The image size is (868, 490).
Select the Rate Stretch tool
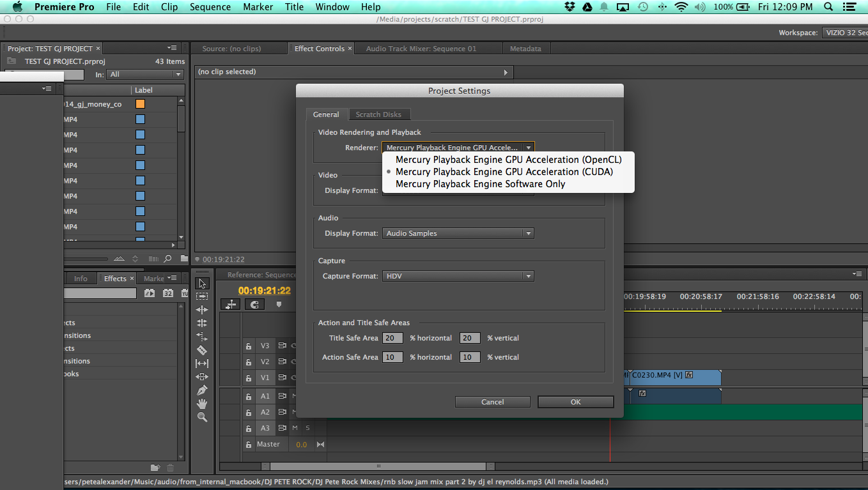tap(202, 337)
